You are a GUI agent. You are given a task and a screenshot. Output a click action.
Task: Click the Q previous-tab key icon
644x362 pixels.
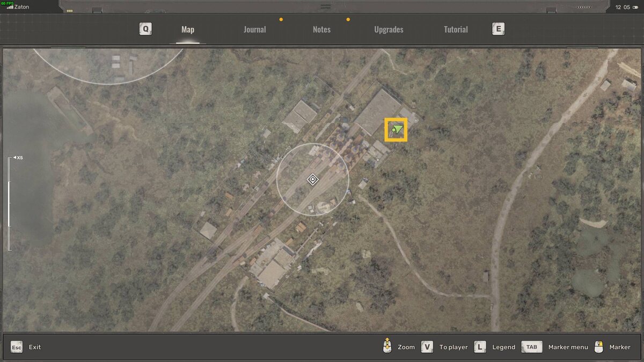pyautogui.click(x=145, y=29)
